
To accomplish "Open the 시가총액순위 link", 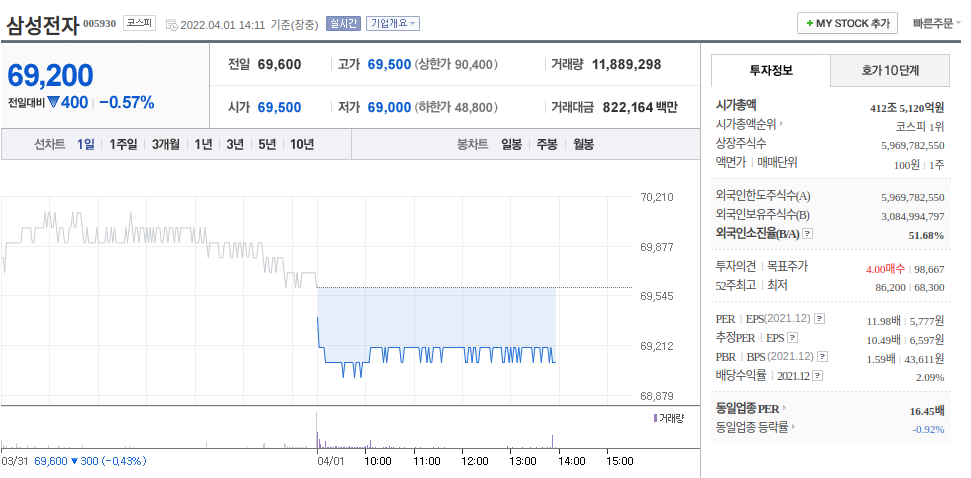I will 746,124.
